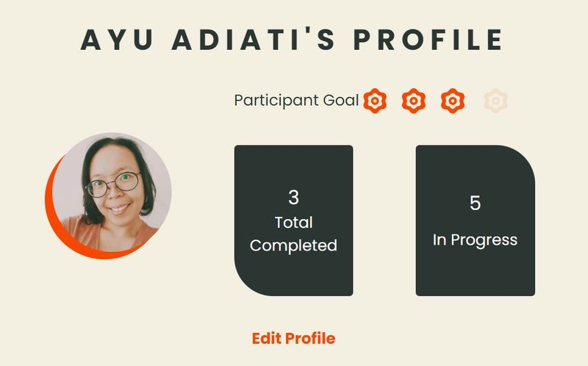Click the word Goal beside the flower icons
Image resolution: width=588 pixels, height=366 pixels.
click(x=341, y=100)
